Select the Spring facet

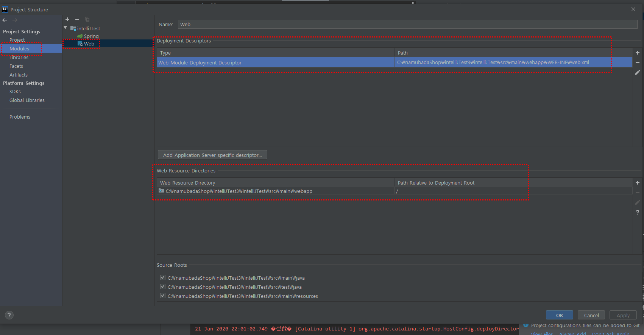[91, 36]
